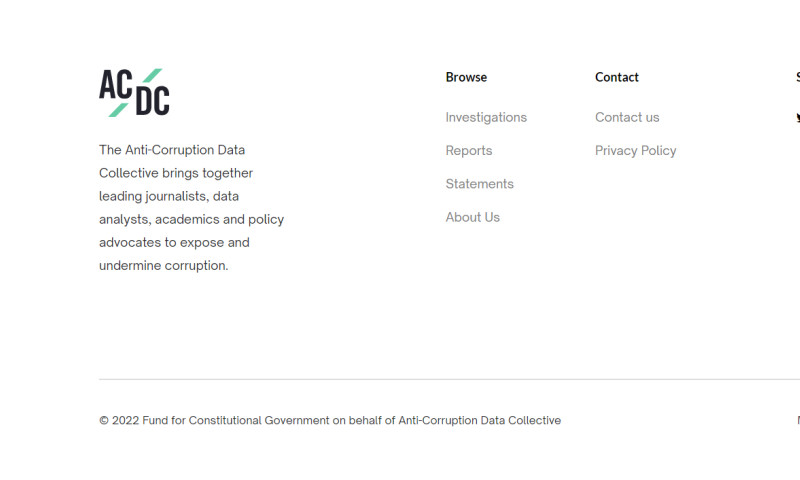Click the 'DC' letters of the logo
800x480 pixels.
tap(152, 100)
